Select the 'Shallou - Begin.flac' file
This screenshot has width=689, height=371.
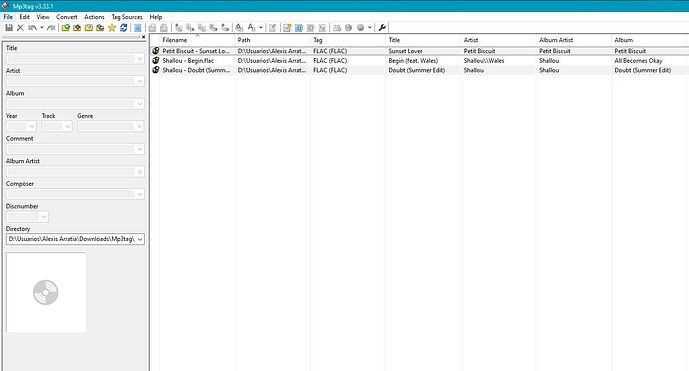(x=188, y=61)
